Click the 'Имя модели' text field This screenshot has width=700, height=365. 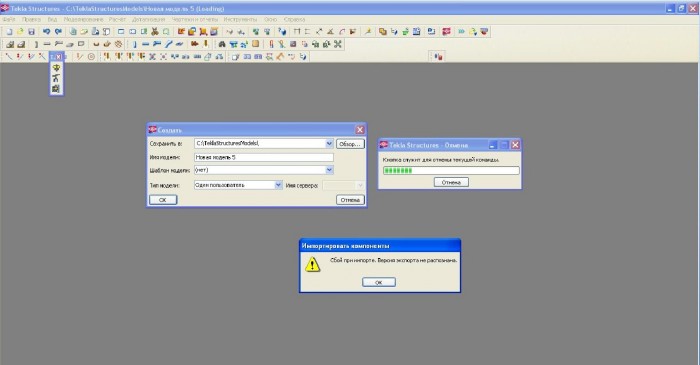click(264, 158)
